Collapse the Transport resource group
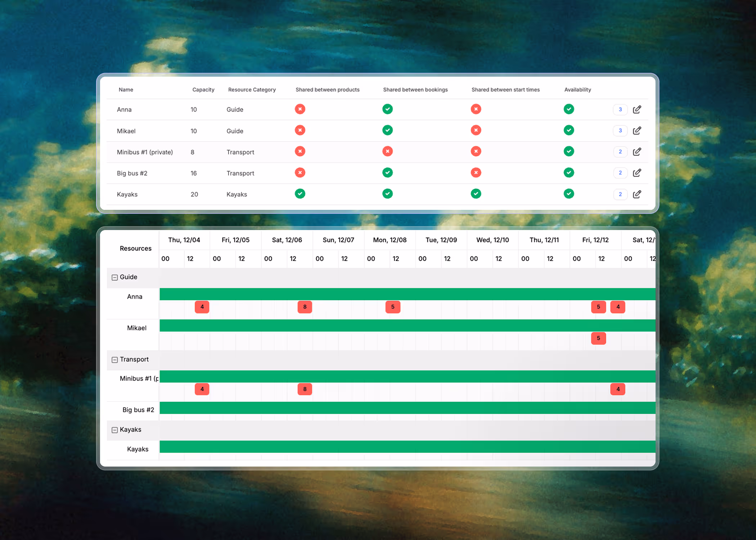 coord(114,359)
